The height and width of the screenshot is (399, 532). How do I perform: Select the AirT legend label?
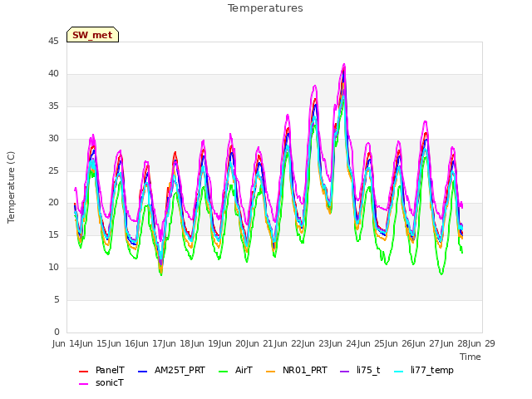244,370
